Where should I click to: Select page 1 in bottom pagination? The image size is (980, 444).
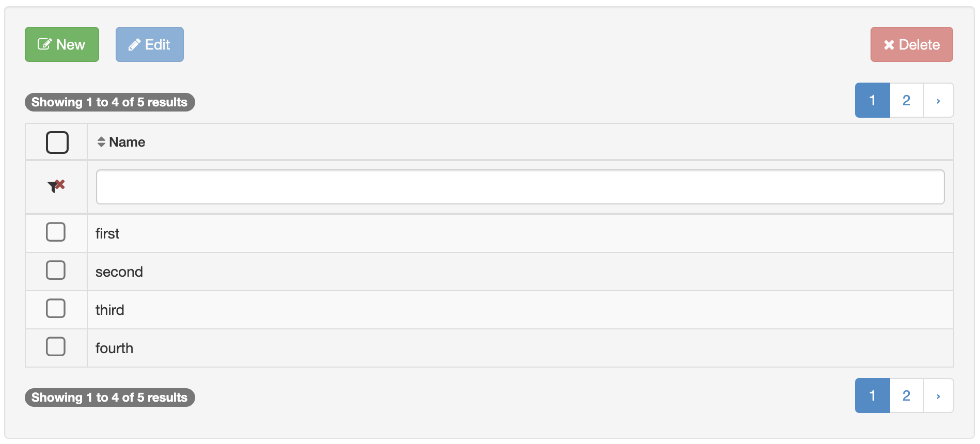pyautogui.click(x=873, y=395)
